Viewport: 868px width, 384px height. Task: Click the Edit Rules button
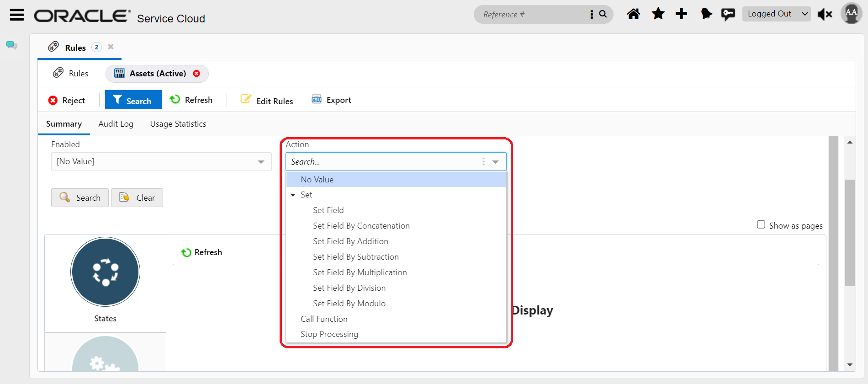[267, 101]
